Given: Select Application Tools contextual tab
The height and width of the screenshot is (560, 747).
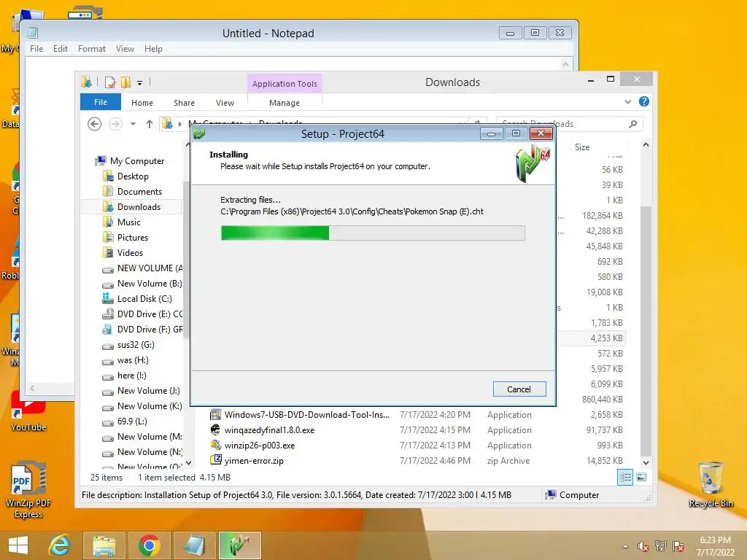Looking at the screenshot, I should coord(285,84).
